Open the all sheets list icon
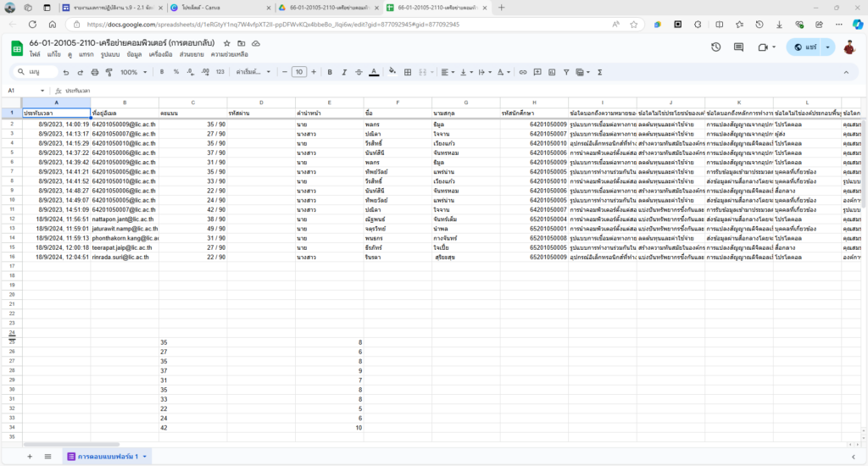This screenshot has width=868, height=466. [48, 457]
